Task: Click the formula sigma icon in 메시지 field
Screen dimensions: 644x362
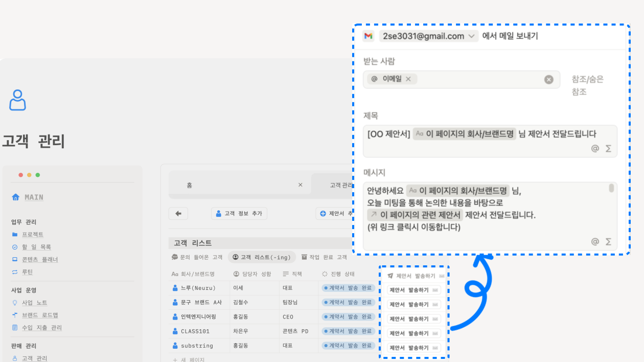Action: point(608,242)
